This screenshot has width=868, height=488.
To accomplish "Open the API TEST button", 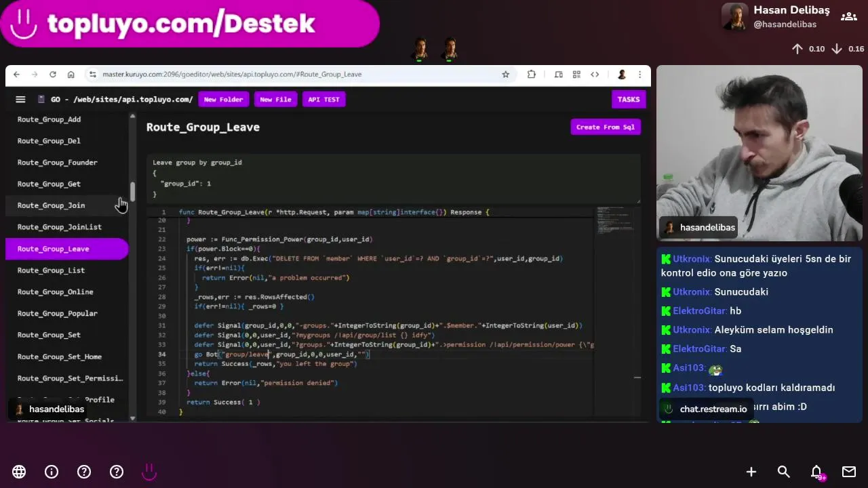I will (323, 100).
